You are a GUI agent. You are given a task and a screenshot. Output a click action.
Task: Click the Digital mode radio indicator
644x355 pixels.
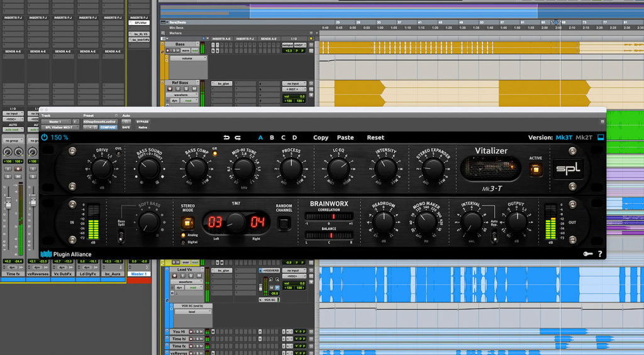coord(183,242)
